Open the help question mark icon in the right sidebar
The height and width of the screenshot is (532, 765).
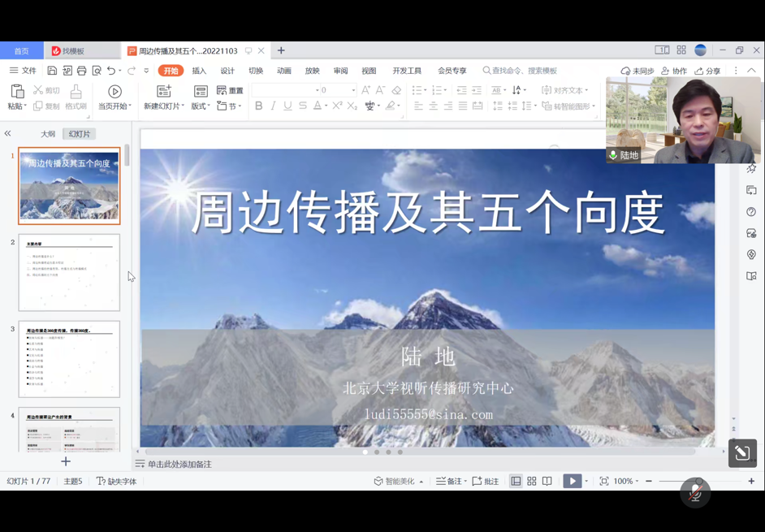[x=751, y=212]
